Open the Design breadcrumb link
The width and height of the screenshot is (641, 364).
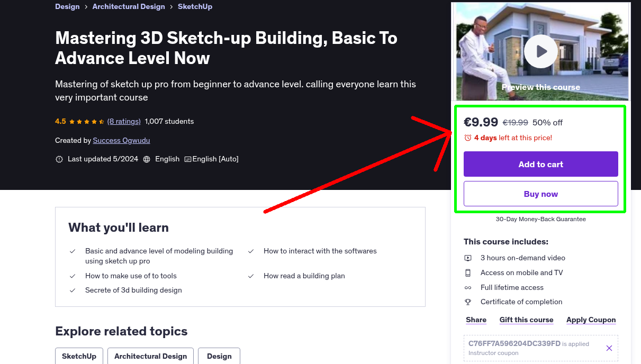pos(67,7)
